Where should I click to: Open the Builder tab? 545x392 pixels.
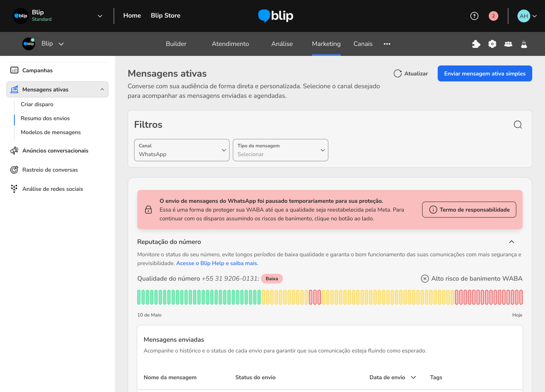tap(176, 44)
